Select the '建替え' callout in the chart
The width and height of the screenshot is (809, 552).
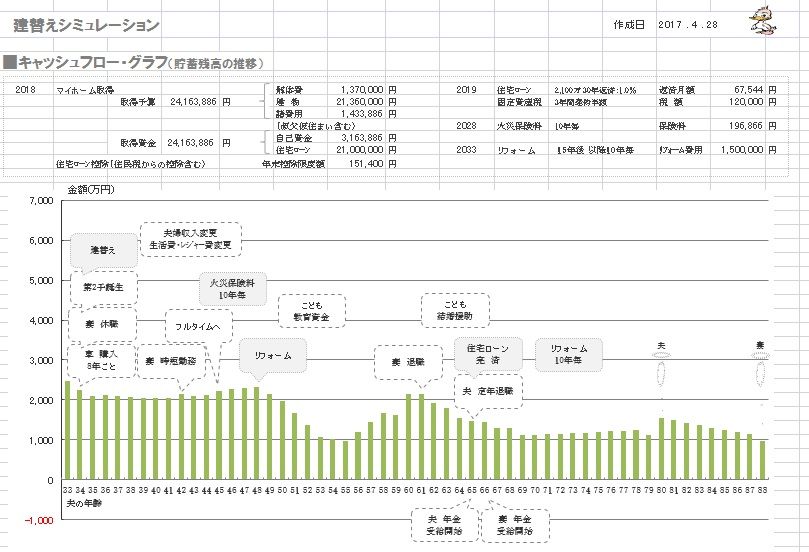[103, 250]
